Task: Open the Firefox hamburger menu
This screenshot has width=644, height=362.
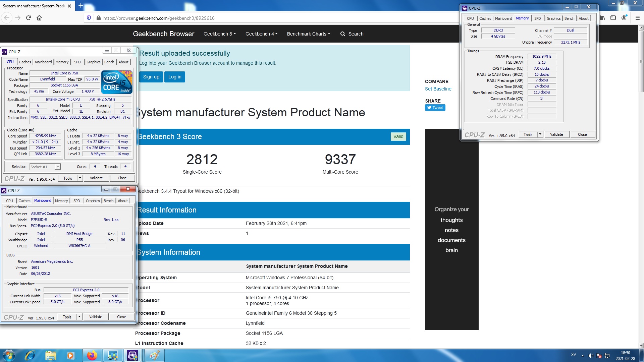Action: (638, 18)
